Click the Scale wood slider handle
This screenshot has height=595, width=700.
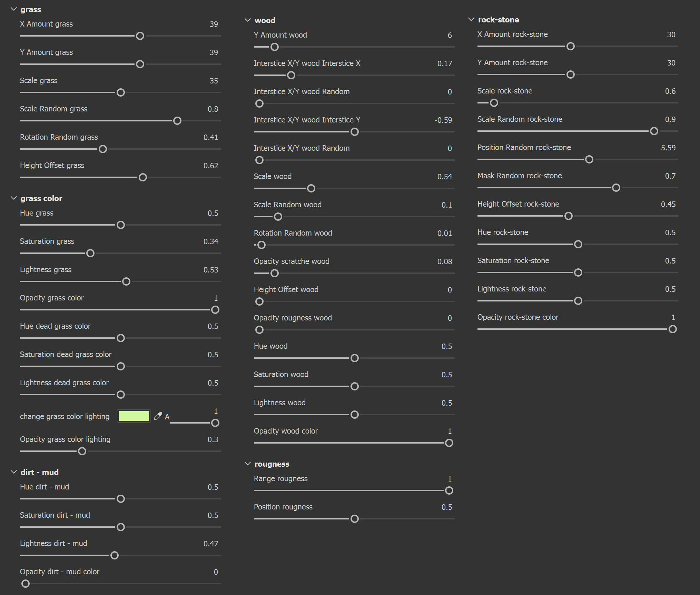click(x=311, y=188)
